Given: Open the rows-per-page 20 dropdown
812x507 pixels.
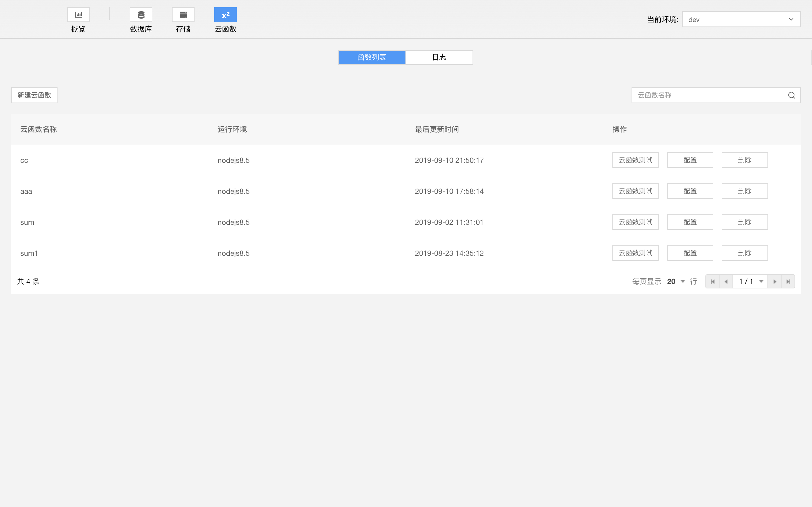Looking at the screenshot, I should click(676, 282).
